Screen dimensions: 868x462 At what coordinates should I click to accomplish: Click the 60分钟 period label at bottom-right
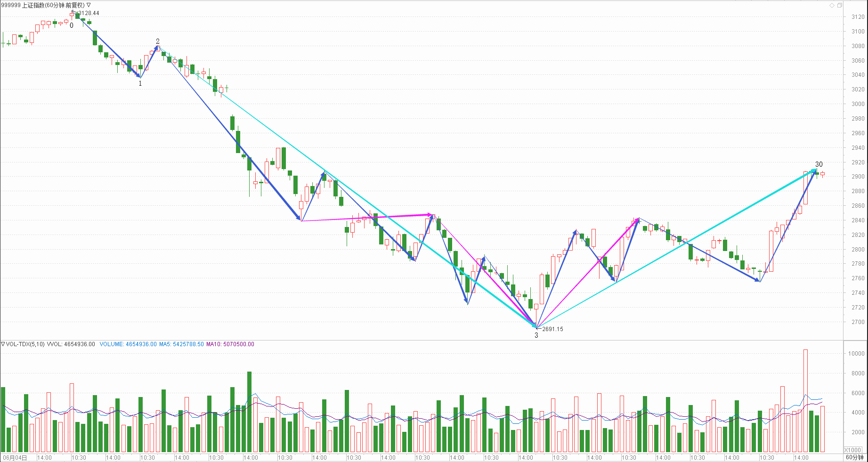(x=854, y=457)
